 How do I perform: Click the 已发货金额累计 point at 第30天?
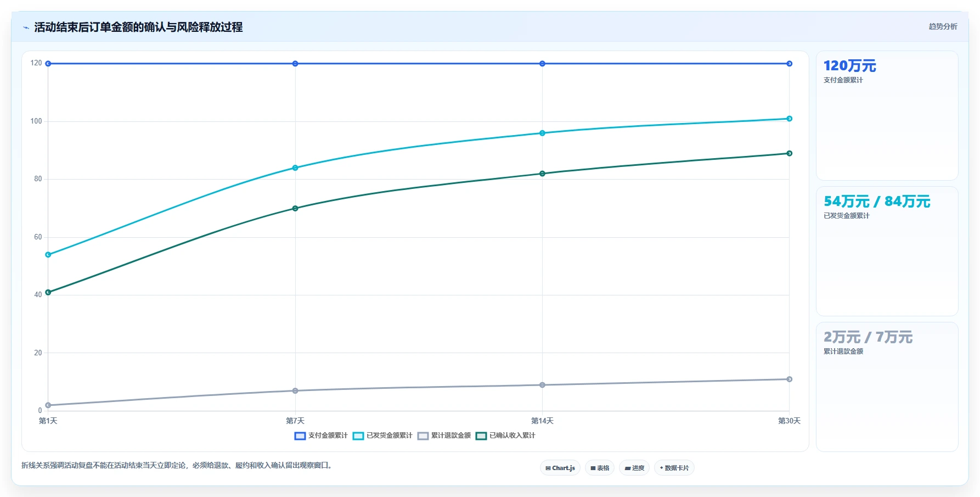[789, 119]
